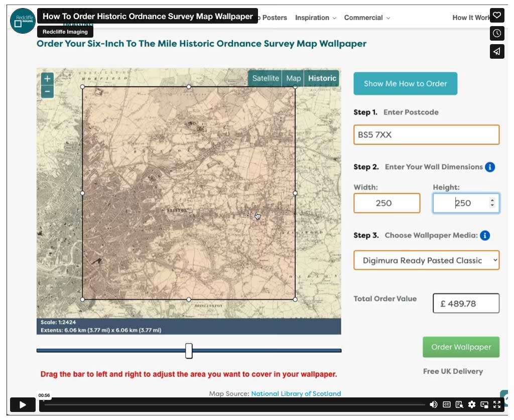This screenshot has height=420, width=514.
Task: Select the Historic map tab
Action: (322, 78)
